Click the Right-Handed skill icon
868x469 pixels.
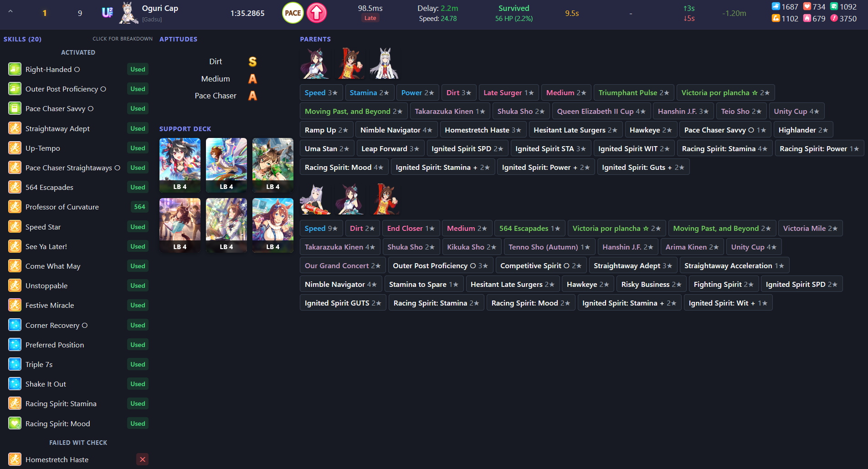(15, 69)
